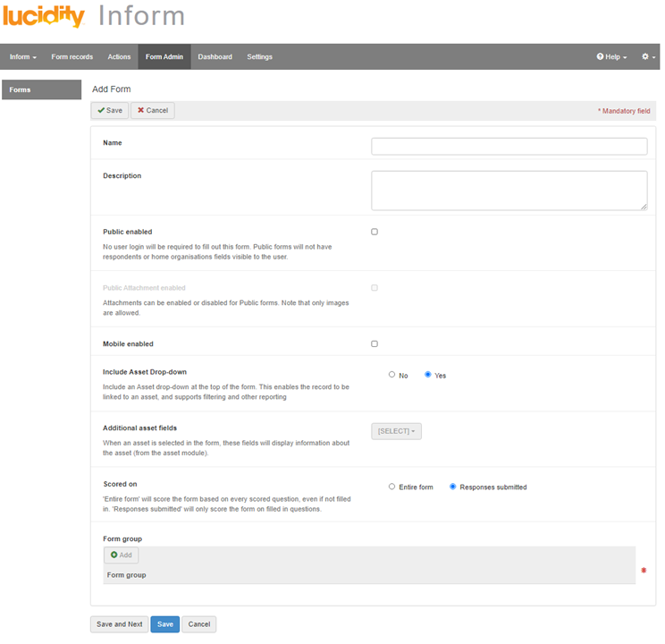Choose Entire form scoring option
Image resolution: width=665 pixels, height=644 pixels.
pyautogui.click(x=391, y=487)
